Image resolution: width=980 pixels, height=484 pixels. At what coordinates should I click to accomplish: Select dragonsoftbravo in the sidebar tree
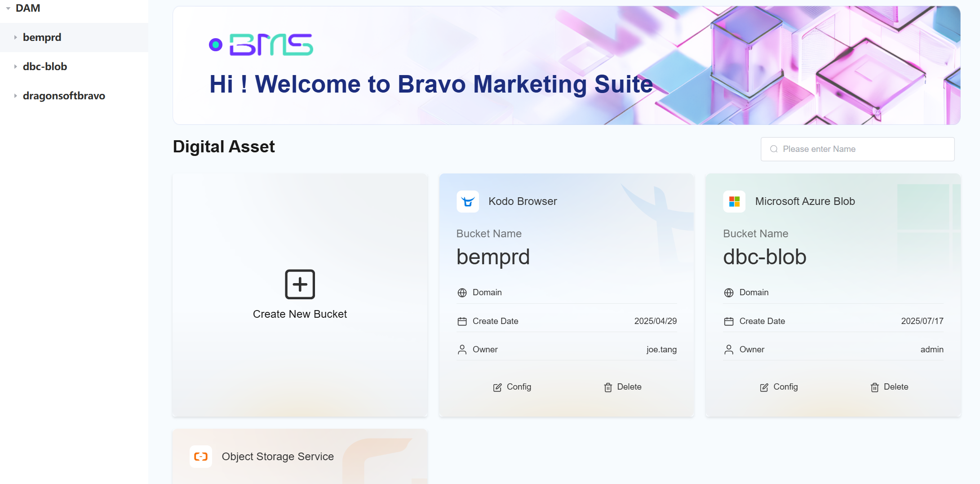point(64,96)
